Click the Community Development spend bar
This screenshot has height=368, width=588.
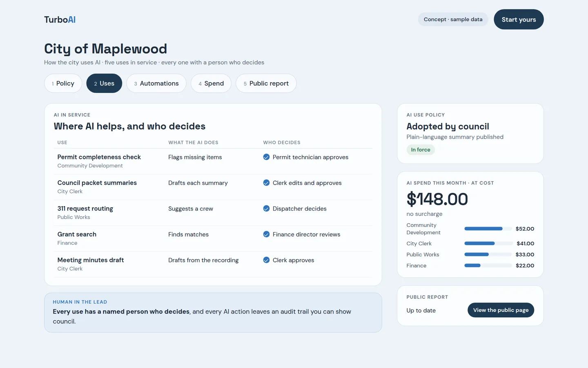488,229
